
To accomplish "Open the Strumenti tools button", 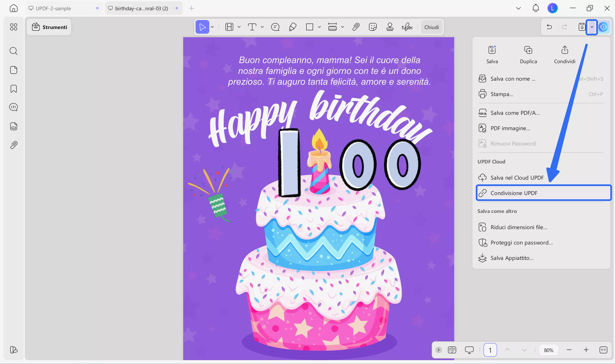I will click(49, 27).
